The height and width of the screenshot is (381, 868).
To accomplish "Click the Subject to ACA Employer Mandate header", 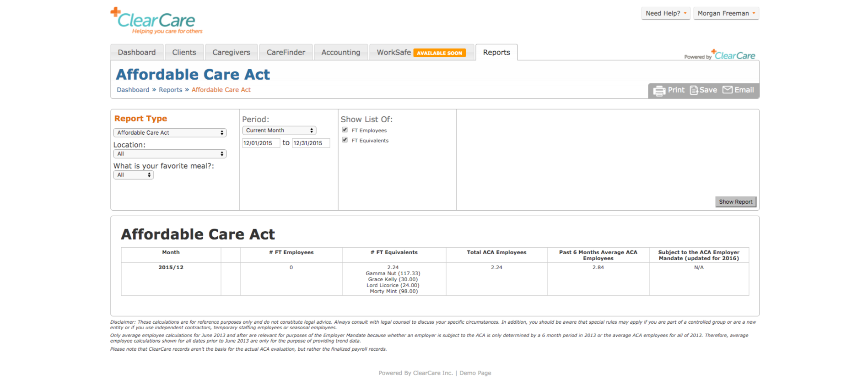I will (x=699, y=255).
